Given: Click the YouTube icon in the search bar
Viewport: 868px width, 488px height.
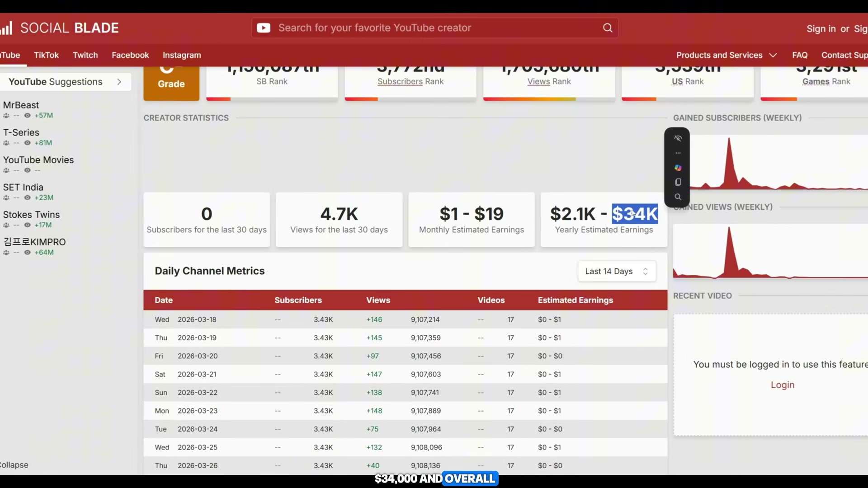Looking at the screenshot, I should 264,28.
